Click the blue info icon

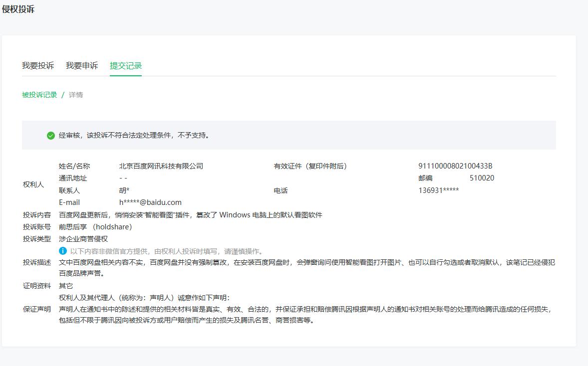(x=63, y=251)
